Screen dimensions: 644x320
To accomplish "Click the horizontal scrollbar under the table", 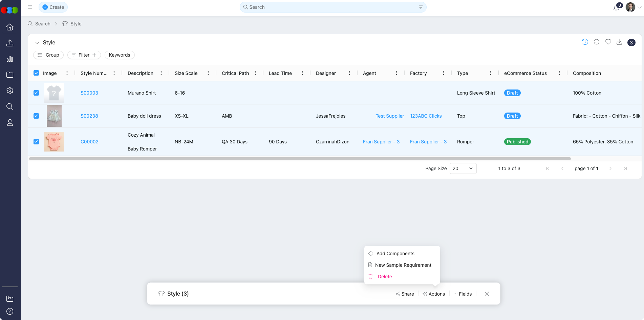I will [300, 159].
